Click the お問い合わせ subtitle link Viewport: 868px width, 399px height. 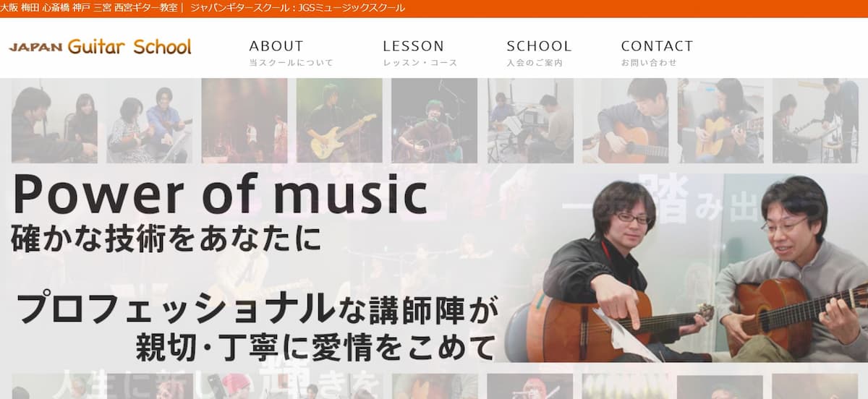pos(649,63)
